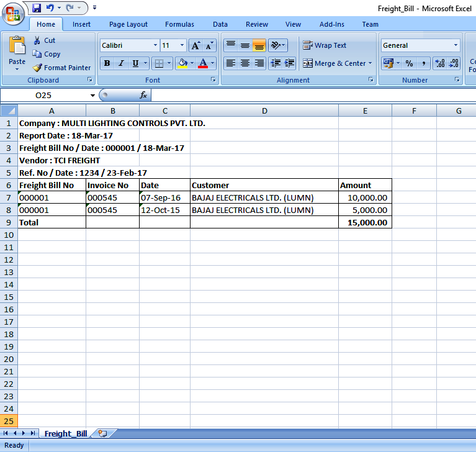Viewport: 476px width, 452px height.
Task: Open the Calibri font name dropdown
Action: tap(155, 45)
